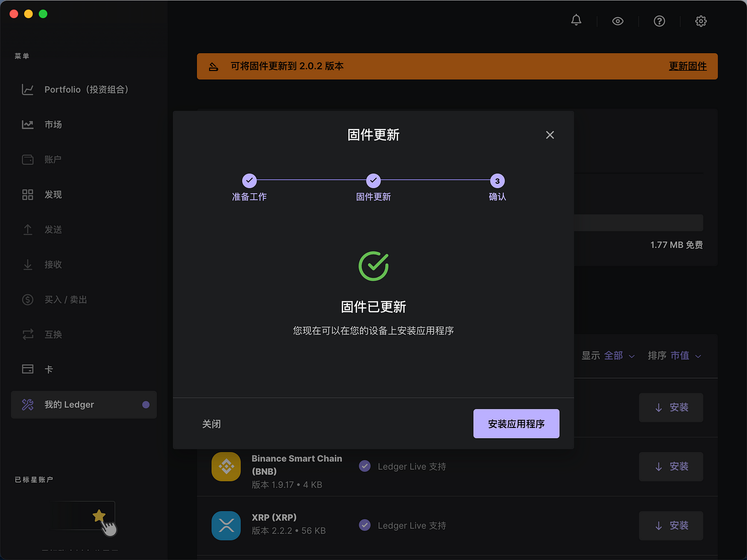The width and height of the screenshot is (747, 560).
Task: Click the 发送 upward arrow icon
Action: pyautogui.click(x=28, y=230)
